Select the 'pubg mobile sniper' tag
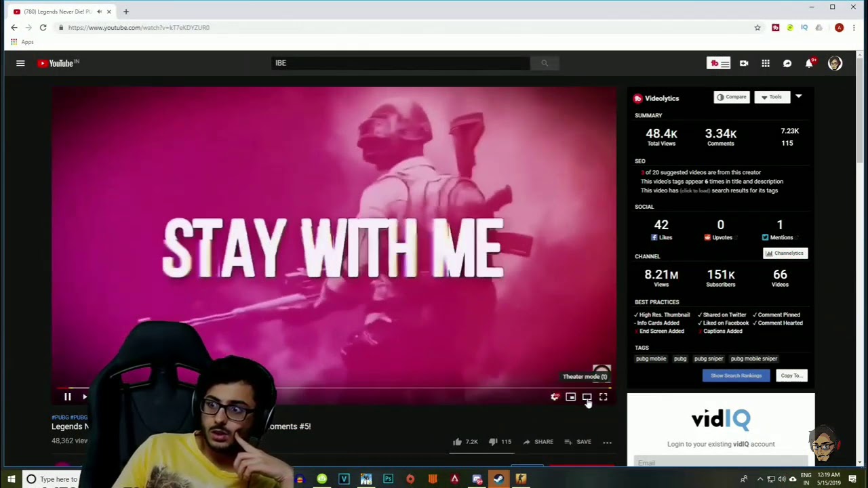Image resolution: width=868 pixels, height=488 pixels. tap(754, 359)
